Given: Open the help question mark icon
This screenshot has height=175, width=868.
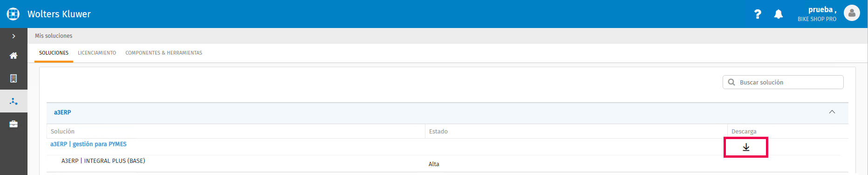Looking at the screenshot, I should click(x=758, y=14).
